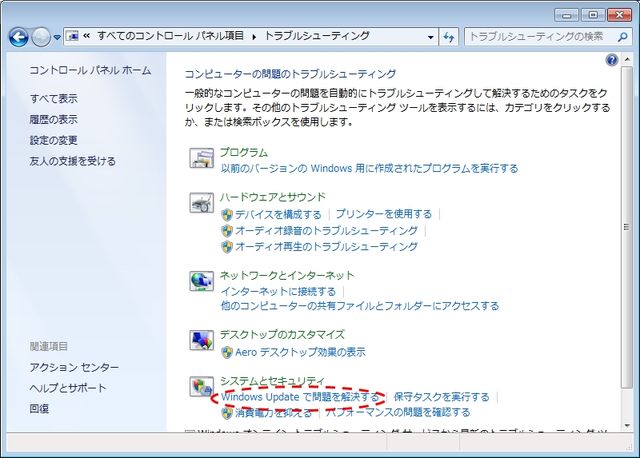Screen dimensions: 640x458
Task: Click Windows Update で問題を解決する link
Action: pos(300,397)
